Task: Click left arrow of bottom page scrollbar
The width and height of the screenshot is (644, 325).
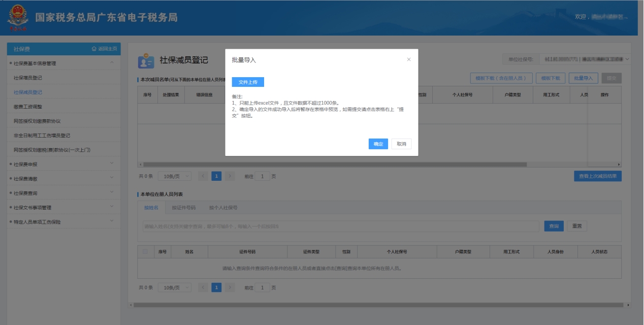Action: pos(131,305)
